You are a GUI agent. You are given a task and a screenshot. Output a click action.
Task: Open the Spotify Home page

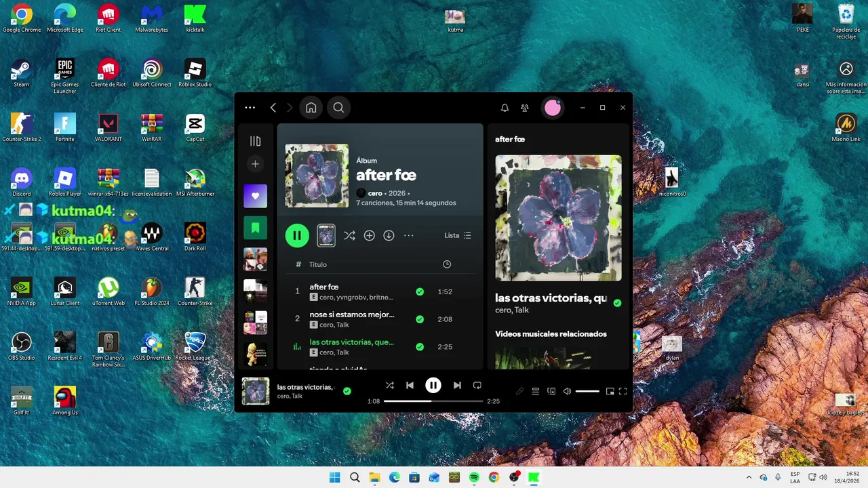click(x=311, y=107)
